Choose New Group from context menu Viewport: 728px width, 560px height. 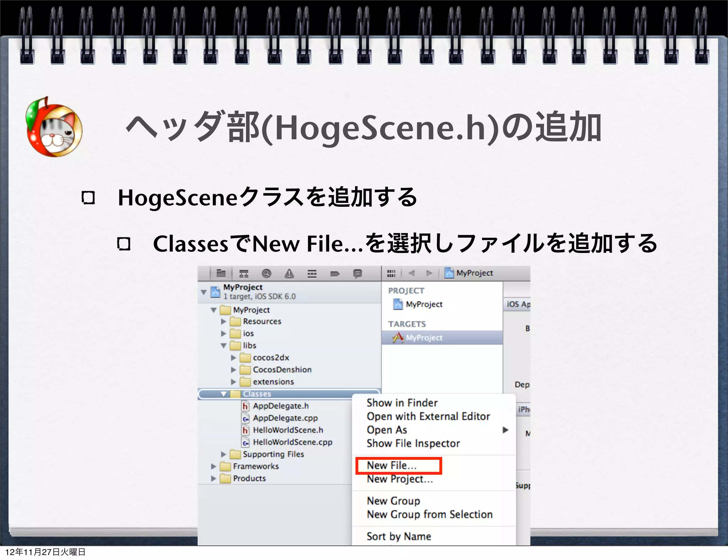[x=434, y=501]
